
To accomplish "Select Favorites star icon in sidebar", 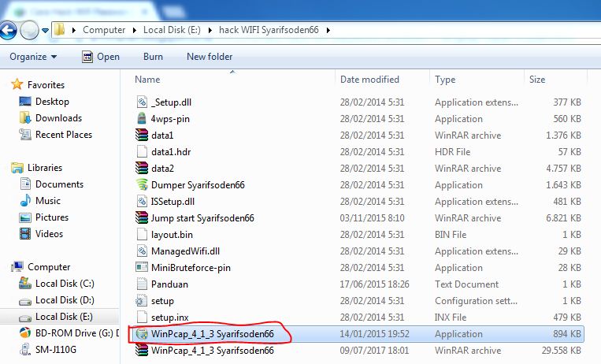I will tap(17, 84).
